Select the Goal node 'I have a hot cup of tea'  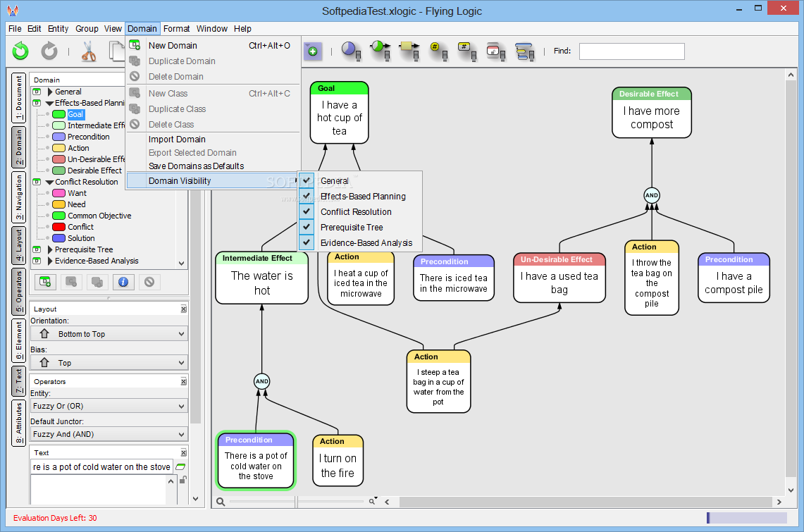point(339,113)
